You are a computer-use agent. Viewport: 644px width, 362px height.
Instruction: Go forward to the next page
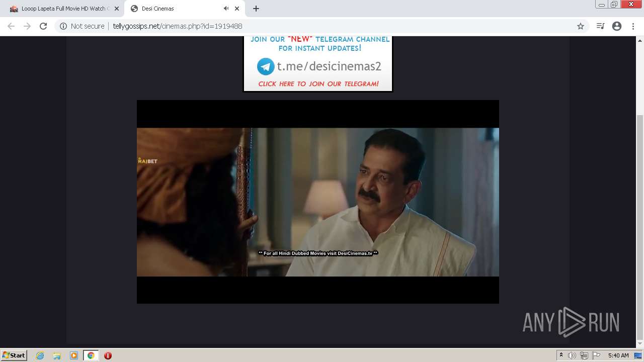27,26
